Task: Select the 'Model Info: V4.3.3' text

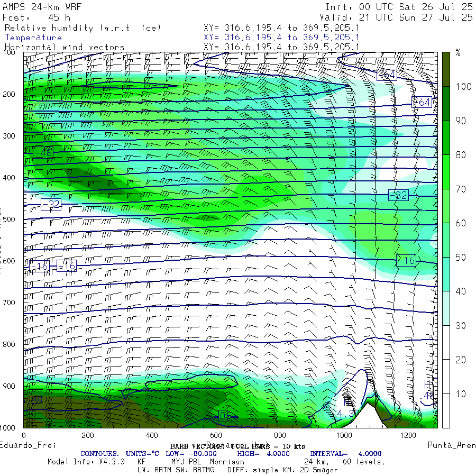Action: (x=86, y=462)
